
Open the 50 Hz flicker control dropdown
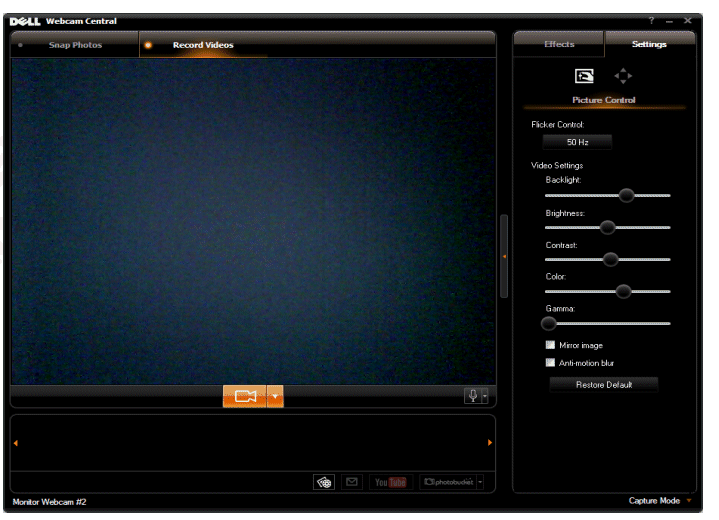coord(577,142)
